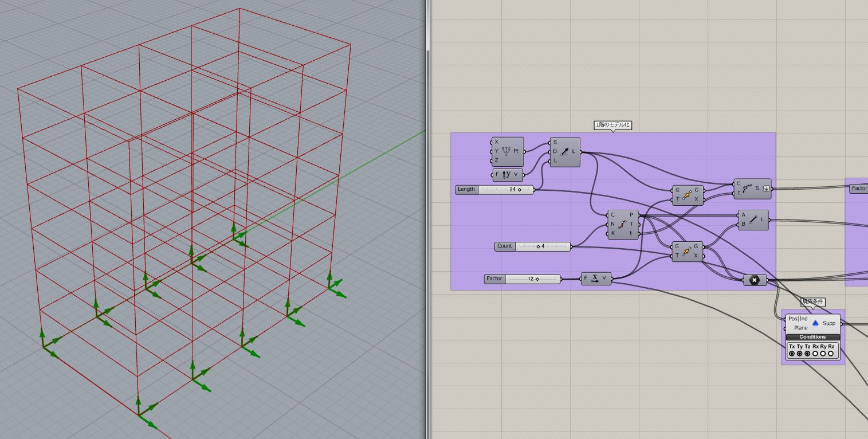Toggle the Tx support condition
Viewport: 868px width, 439px height.
792,354
